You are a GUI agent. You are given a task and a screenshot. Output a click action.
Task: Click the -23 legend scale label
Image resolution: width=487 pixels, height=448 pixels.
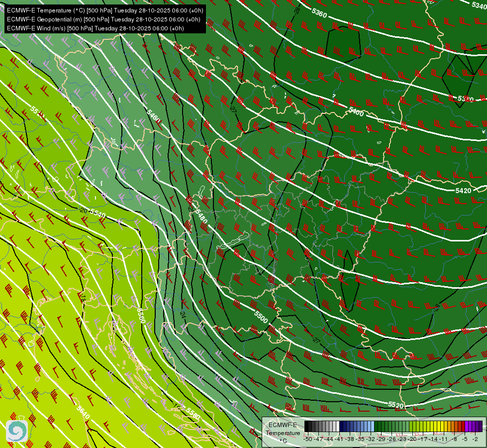click(401, 440)
